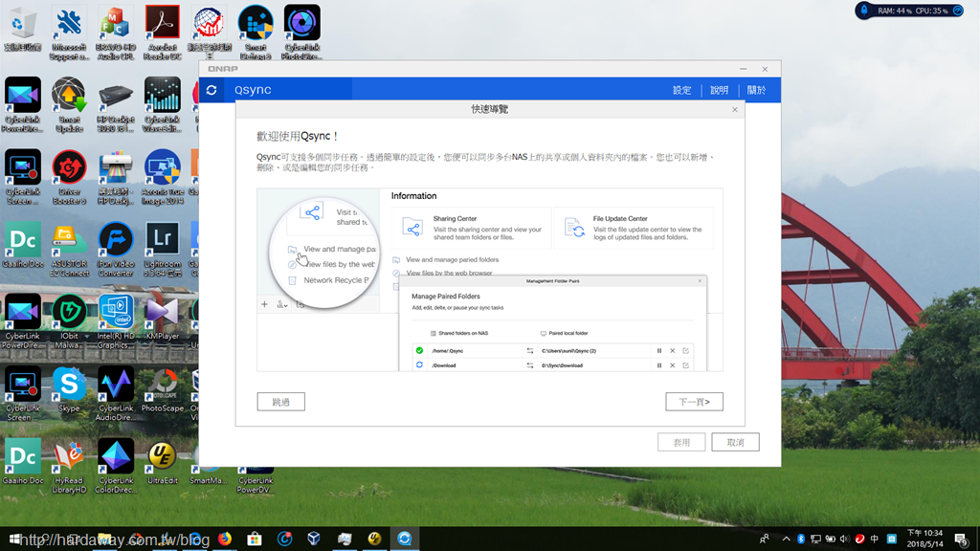Select the Microsoft Support desktop shortcut
The height and width of the screenshot is (551, 980).
click(69, 33)
